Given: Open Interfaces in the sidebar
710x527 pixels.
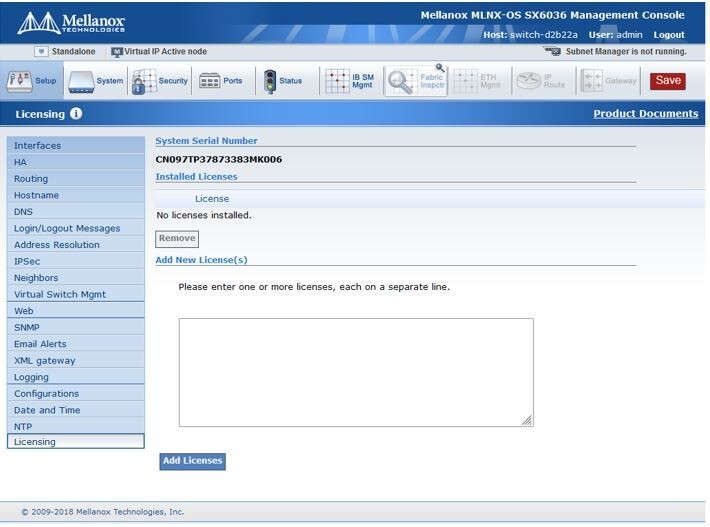Looking at the screenshot, I should tap(76, 145).
